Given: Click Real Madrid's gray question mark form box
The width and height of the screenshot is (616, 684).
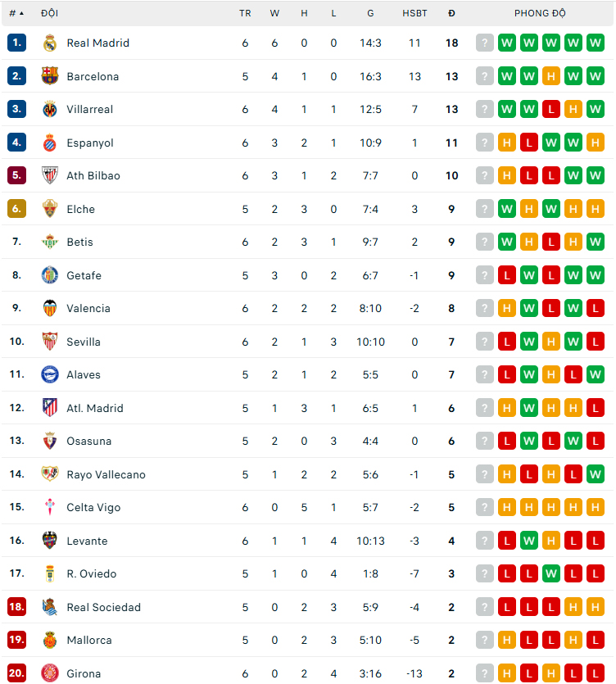Looking at the screenshot, I should click(x=484, y=43).
